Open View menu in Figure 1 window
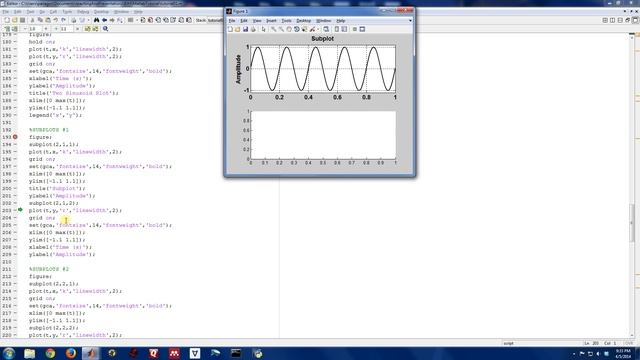 257,21
